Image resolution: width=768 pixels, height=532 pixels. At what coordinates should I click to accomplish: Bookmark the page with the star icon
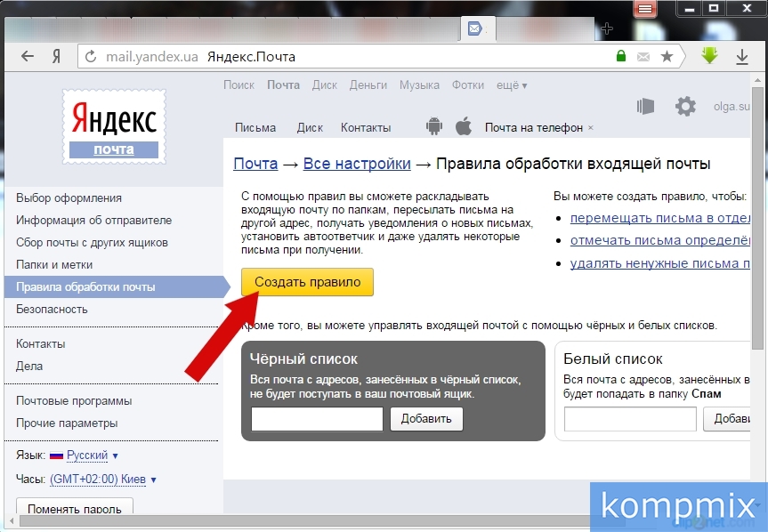click(667, 56)
